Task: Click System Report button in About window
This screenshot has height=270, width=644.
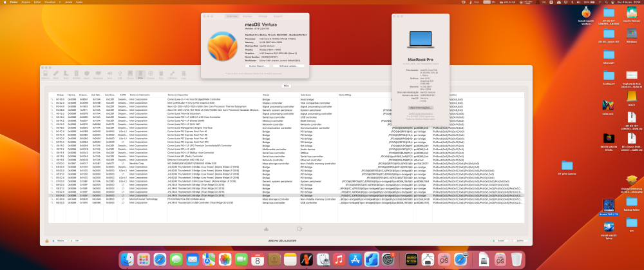Action: pos(257,66)
